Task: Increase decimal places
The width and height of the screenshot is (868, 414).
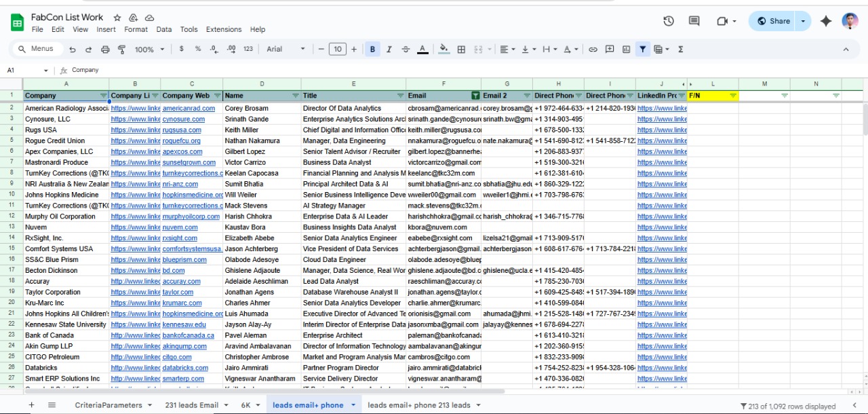Action: pyautogui.click(x=231, y=49)
